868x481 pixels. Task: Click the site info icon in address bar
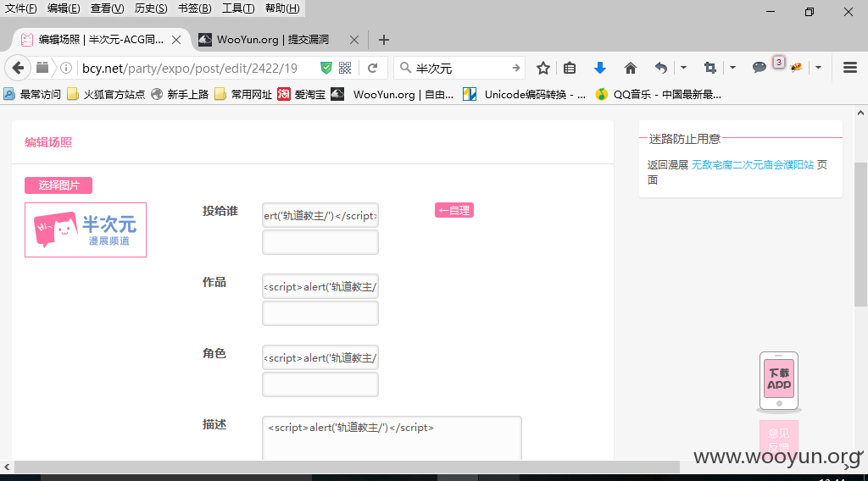[66, 68]
